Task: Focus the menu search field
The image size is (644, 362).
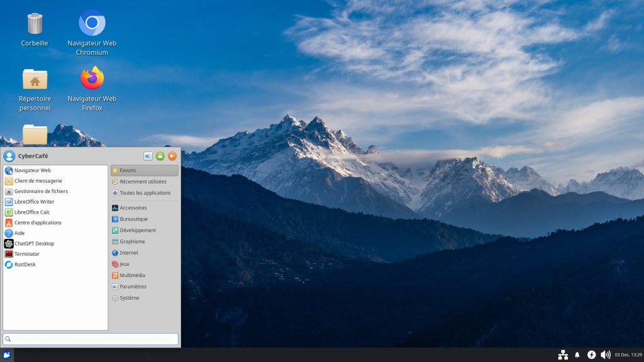Action: (x=91, y=339)
